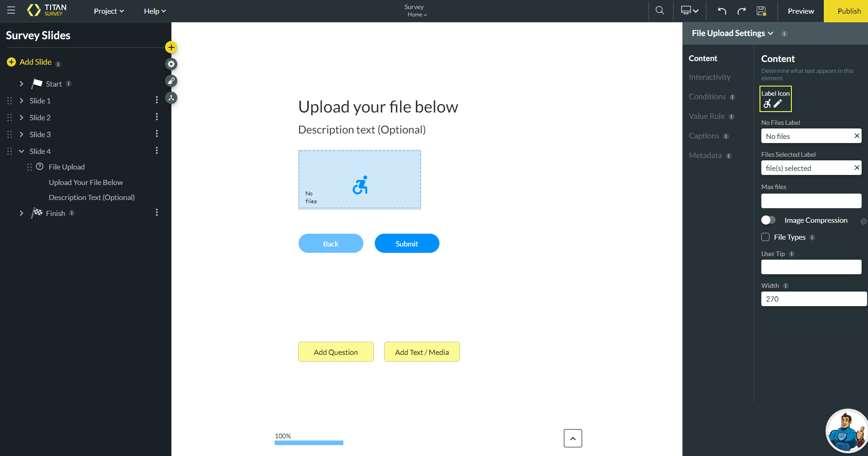Click into the Max files input field
868x456 pixels.
click(811, 201)
